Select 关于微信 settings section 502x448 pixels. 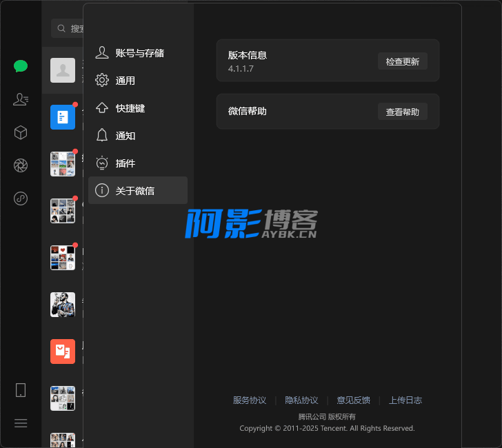[x=138, y=191]
